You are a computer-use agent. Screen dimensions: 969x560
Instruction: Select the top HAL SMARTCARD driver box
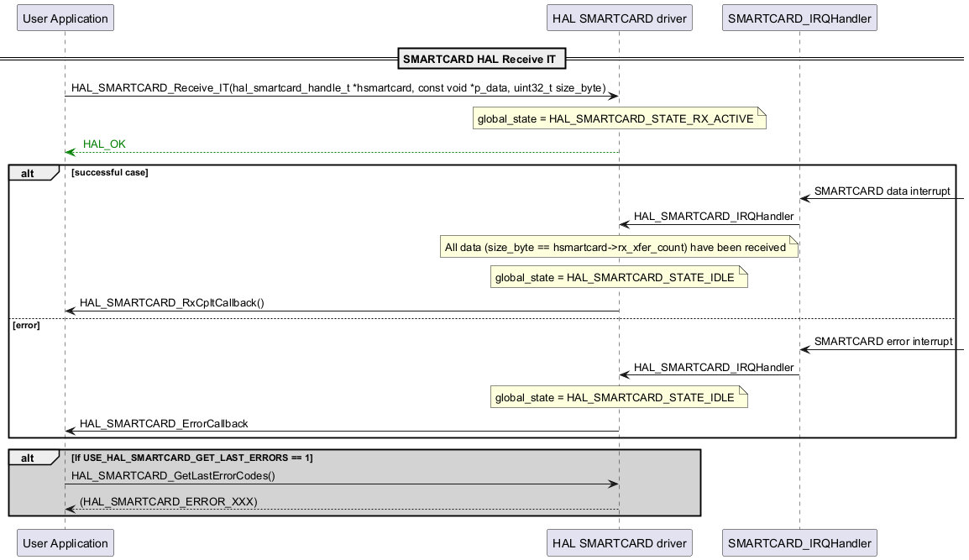point(619,18)
